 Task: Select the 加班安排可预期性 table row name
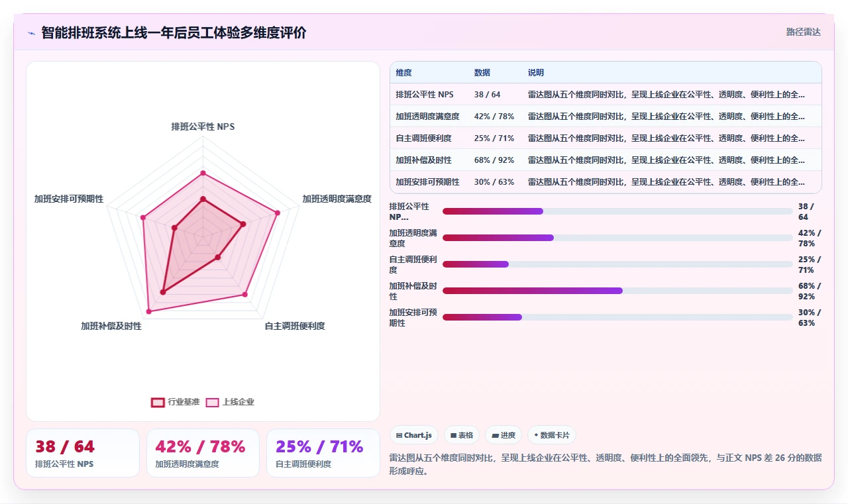coord(427,182)
